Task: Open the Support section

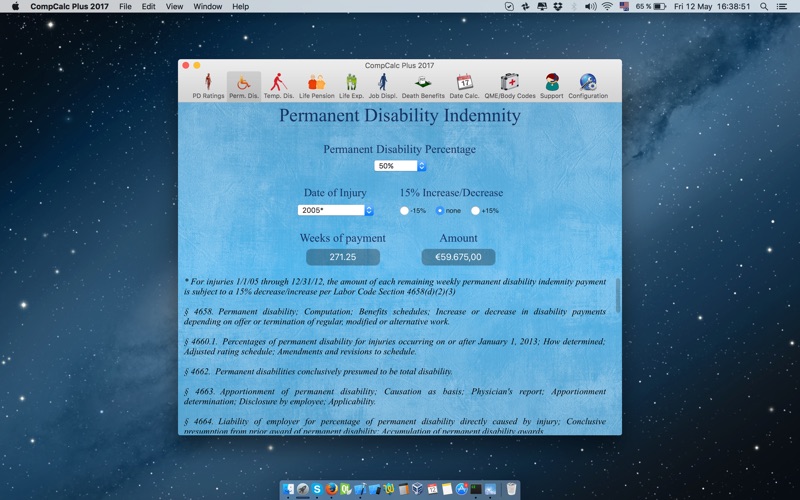Action: tap(552, 86)
